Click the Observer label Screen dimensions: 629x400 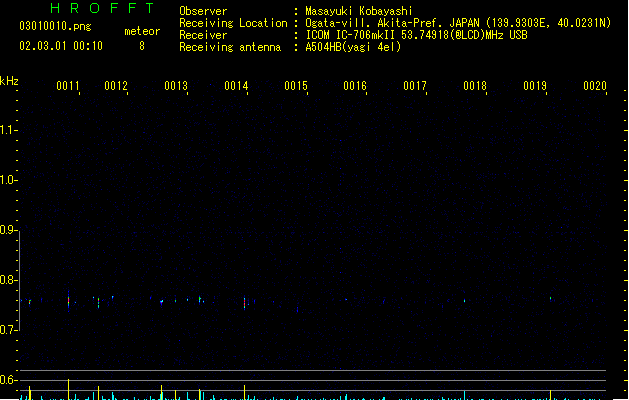click(203, 11)
